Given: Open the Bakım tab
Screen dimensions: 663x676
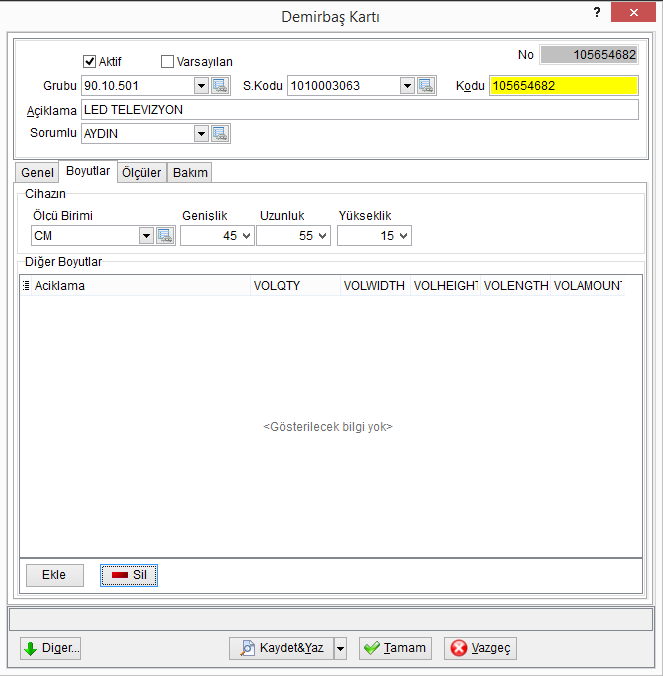Looking at the screenshot, I should 190,172.
